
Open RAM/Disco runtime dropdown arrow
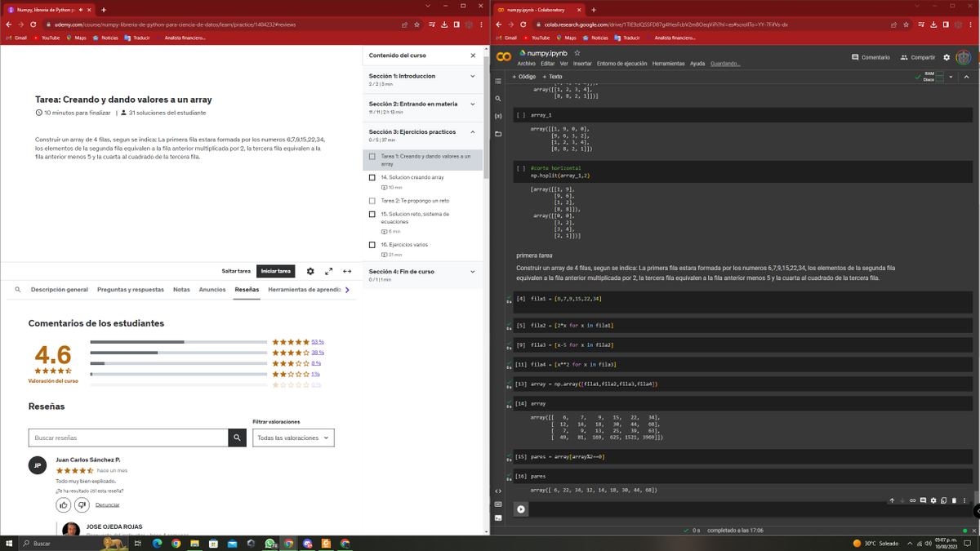point(951,77)
